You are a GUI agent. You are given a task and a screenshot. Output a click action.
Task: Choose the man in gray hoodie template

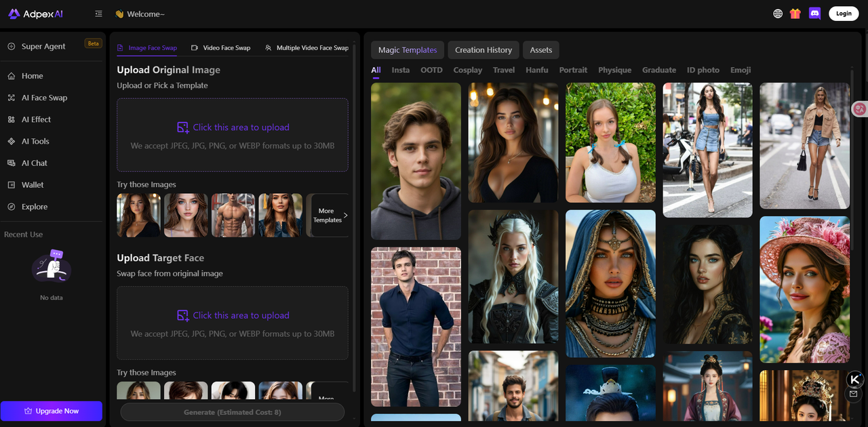[x=416, y=161]
